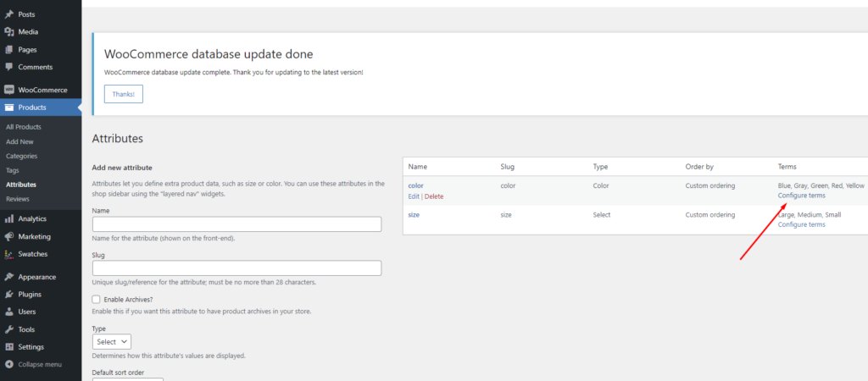
Task: Click the Marketing megaphone icon
Action: pyautogui.click(x=8, y=237)
